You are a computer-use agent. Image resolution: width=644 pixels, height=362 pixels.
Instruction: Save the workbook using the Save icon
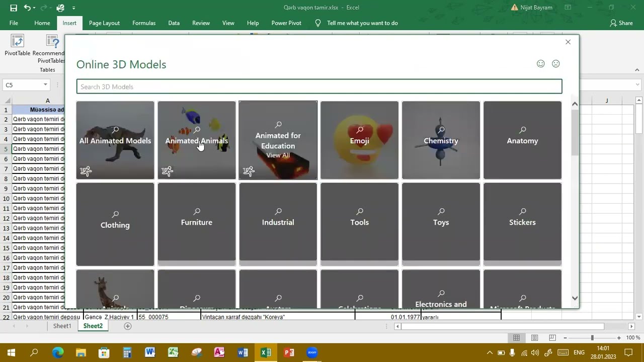(x=14, y=8)
